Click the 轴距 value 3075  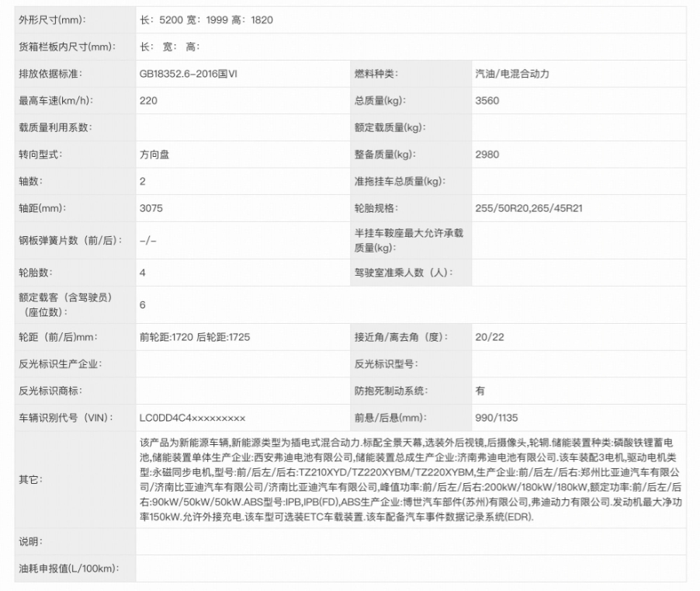tap(151, 208)
